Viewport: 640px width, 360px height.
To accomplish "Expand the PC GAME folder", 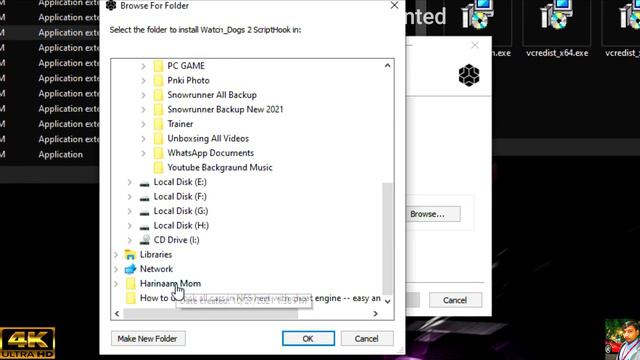I will coord(143,66).
